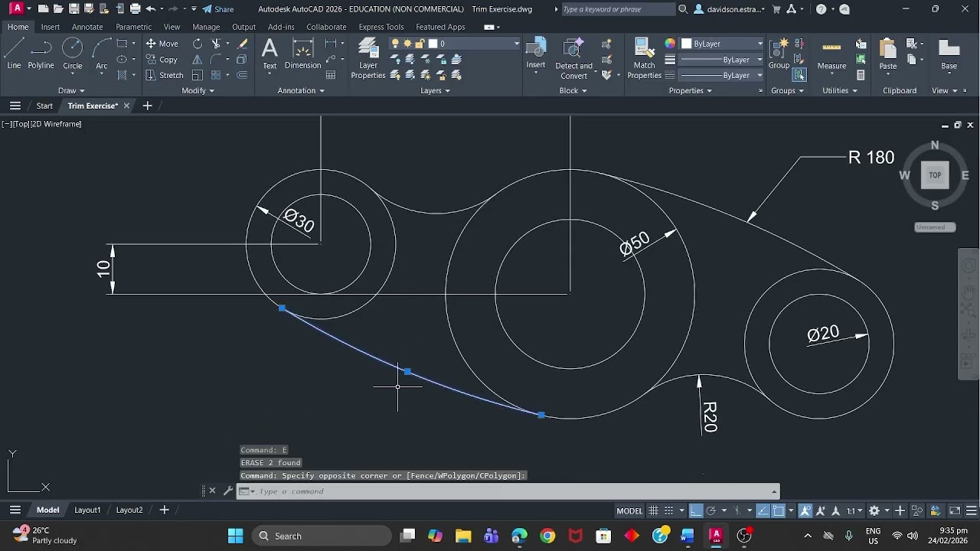Viewport: 980px width, 551px height.
Task: Switch to the Annotate ribbon tab
Action: [87, 27]
